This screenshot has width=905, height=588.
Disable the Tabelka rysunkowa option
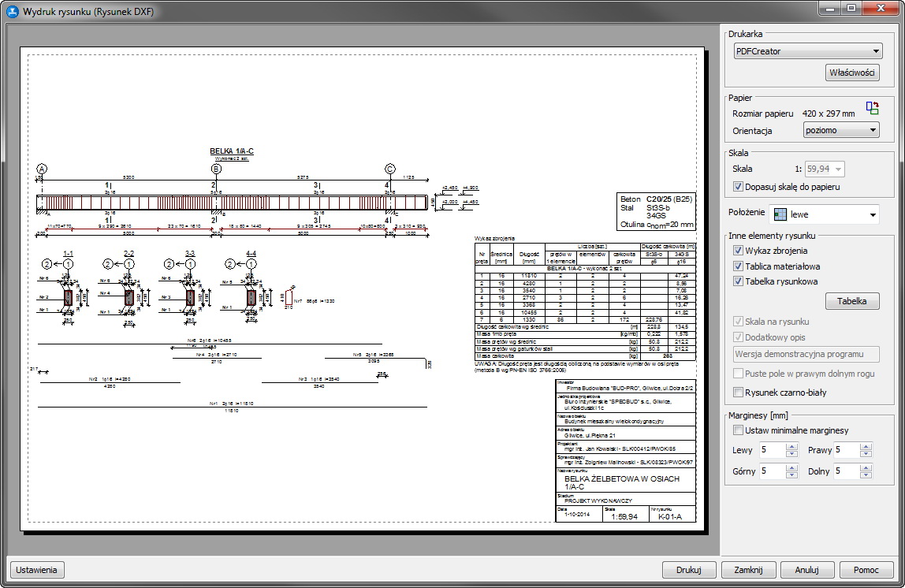739,281
